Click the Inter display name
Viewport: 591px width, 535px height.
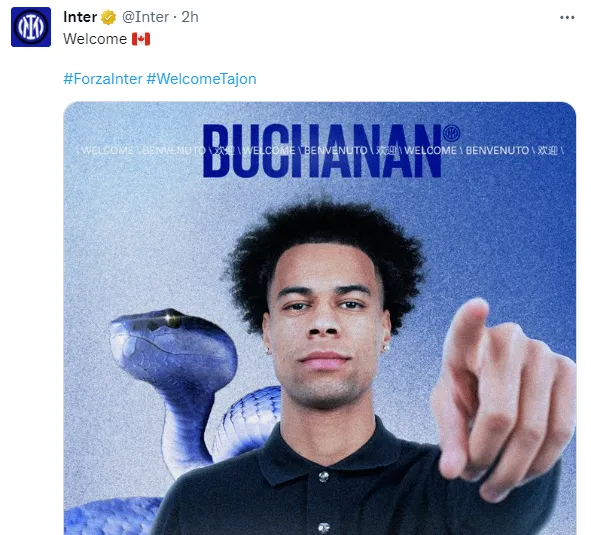(80, 17)
